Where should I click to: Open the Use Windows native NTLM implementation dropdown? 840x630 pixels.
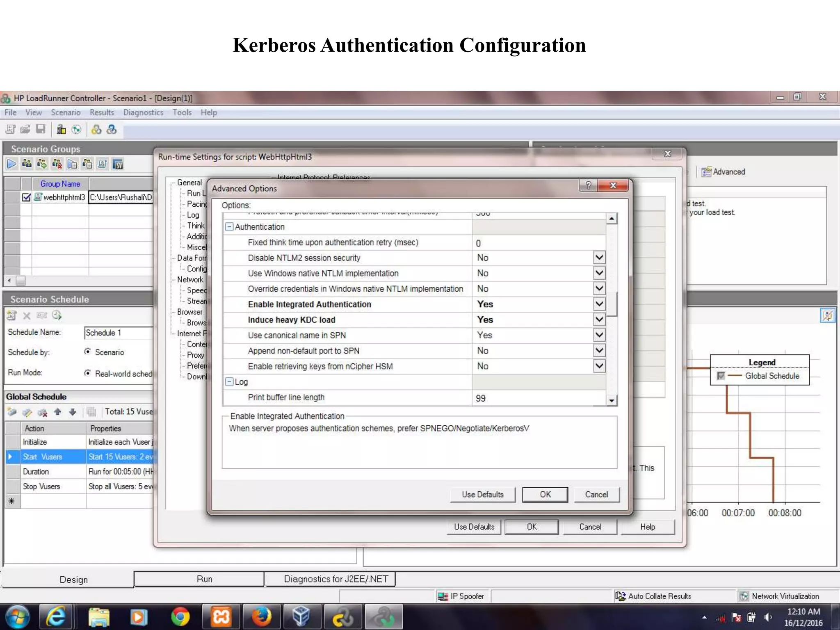[599, 273]
